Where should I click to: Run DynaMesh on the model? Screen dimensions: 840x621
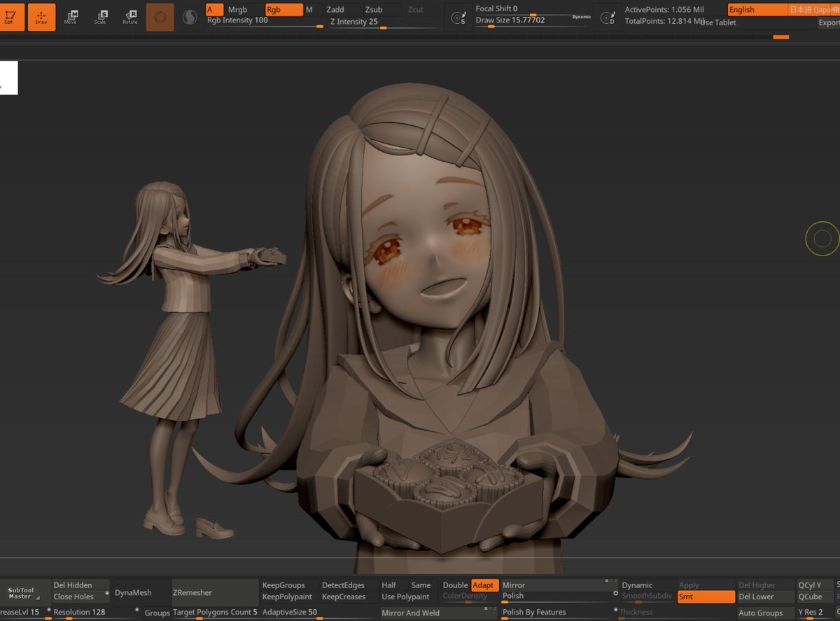[x=142, y=592]
